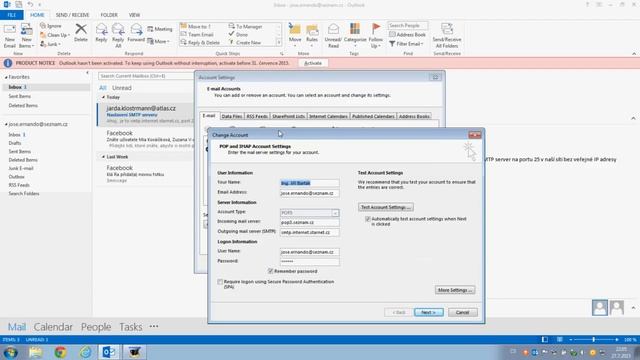Screen dimensions: 640x360
Task: Click the Your Name input field
Action: pos(309,183)
